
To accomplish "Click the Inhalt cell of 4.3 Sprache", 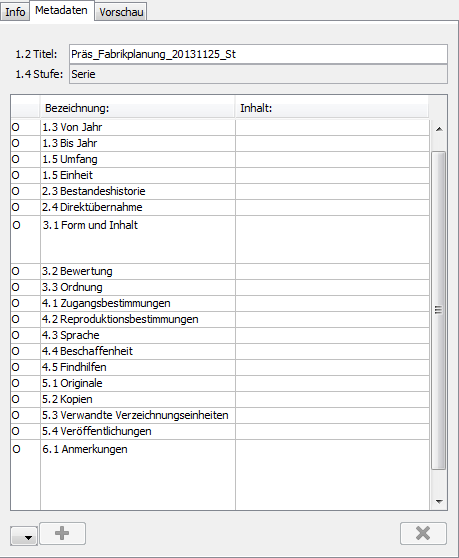I will [x=332, y=335].
